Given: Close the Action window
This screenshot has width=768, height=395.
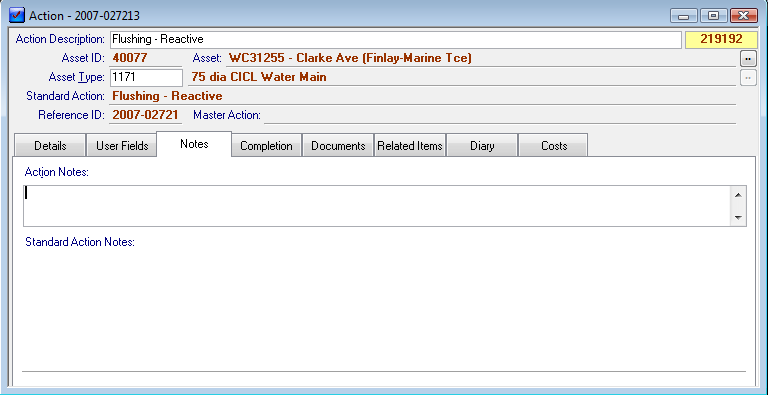Looking at the screenshot, I should point(744,16).
